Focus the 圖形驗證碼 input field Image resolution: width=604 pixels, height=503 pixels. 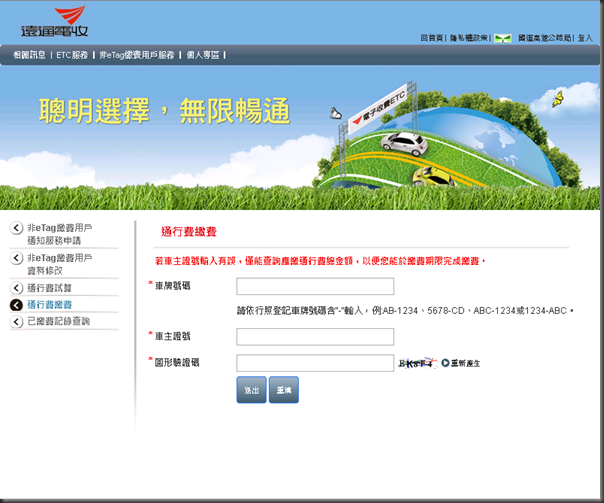[315, 363]
